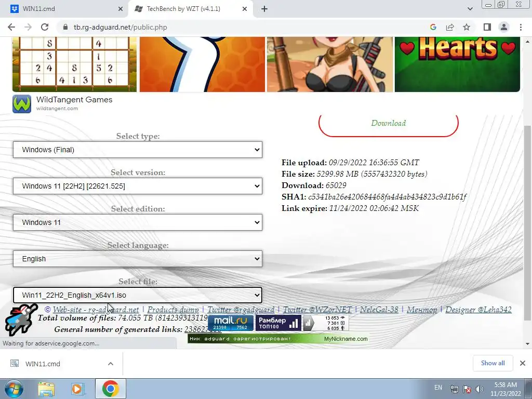Click the network tray icon

454,389
